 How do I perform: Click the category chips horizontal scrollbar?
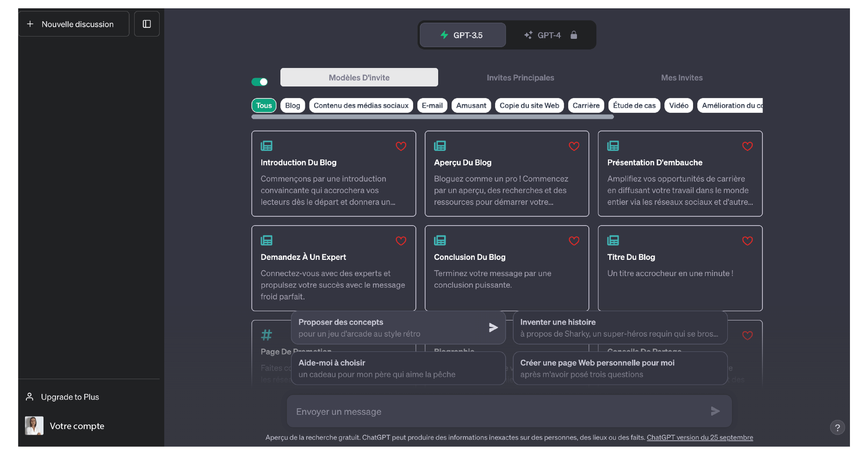[432, 117]
